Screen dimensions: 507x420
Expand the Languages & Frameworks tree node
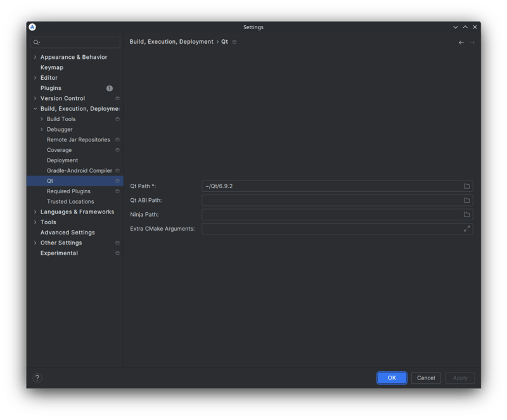pos(35,212)
